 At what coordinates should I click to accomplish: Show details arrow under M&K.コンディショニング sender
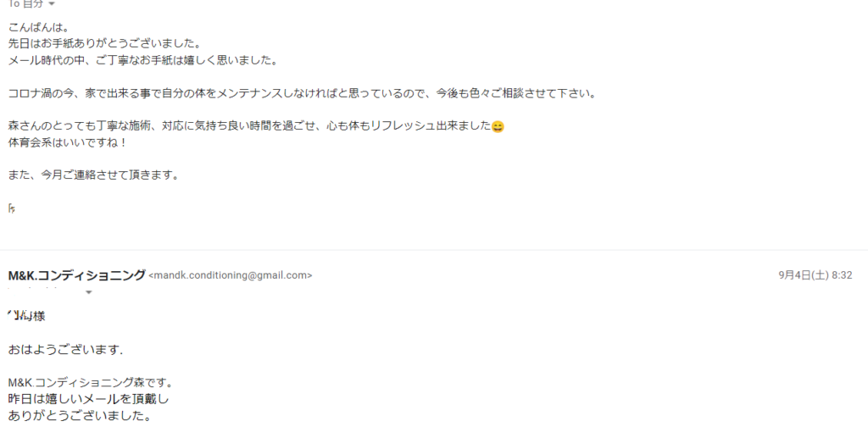tap(88, 292)
